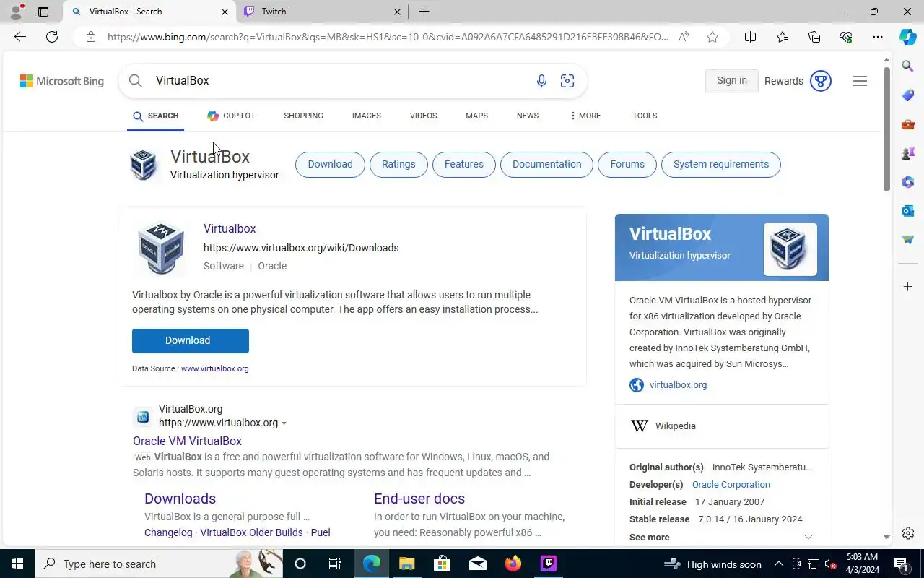Open the Wikipedia source link
Image resolution: width=924 pixels, height=578 pixels.
tap(676, 426)
